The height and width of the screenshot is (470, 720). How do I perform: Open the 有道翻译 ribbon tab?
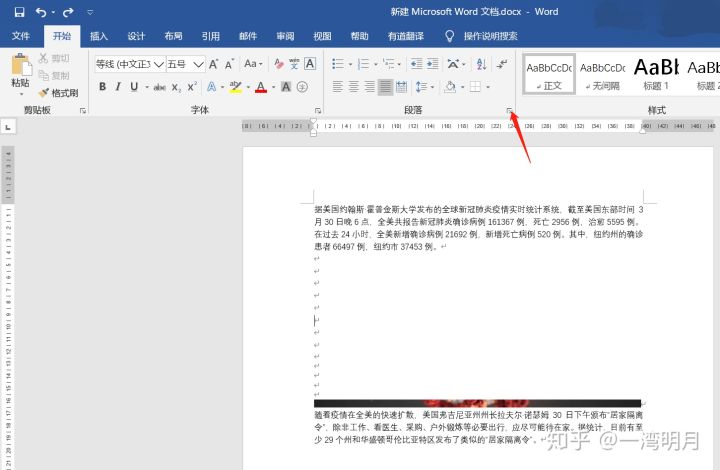(405, 36)
